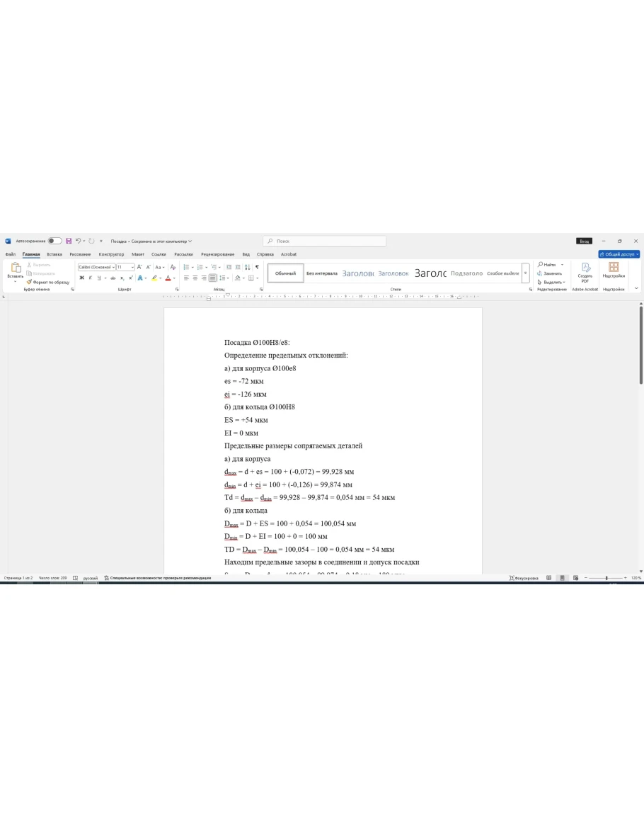Click the red font color swatch
The width and height of the screenshot is (644, 818).
pos(168,278)
